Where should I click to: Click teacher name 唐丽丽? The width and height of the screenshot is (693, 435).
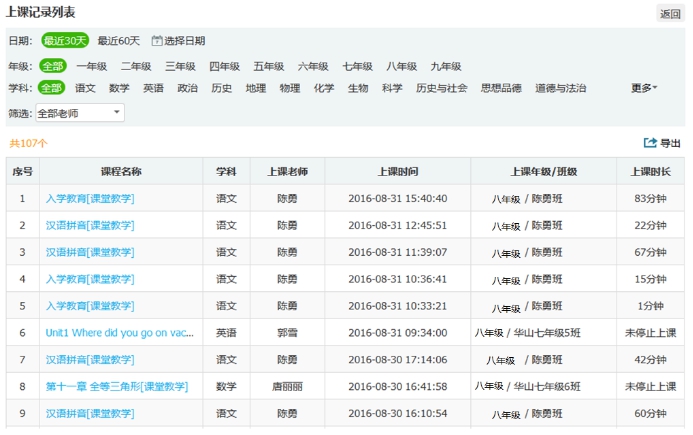[x=287, y=386]
